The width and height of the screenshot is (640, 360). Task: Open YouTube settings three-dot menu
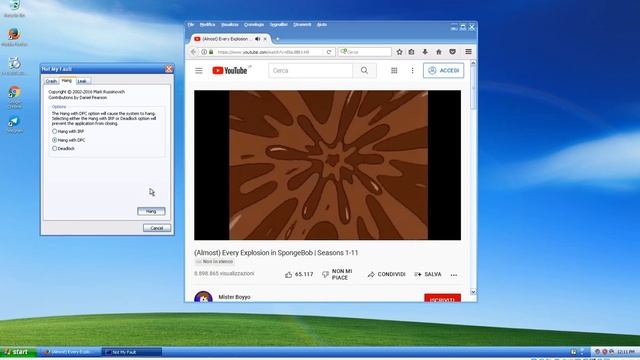(412, 71)
